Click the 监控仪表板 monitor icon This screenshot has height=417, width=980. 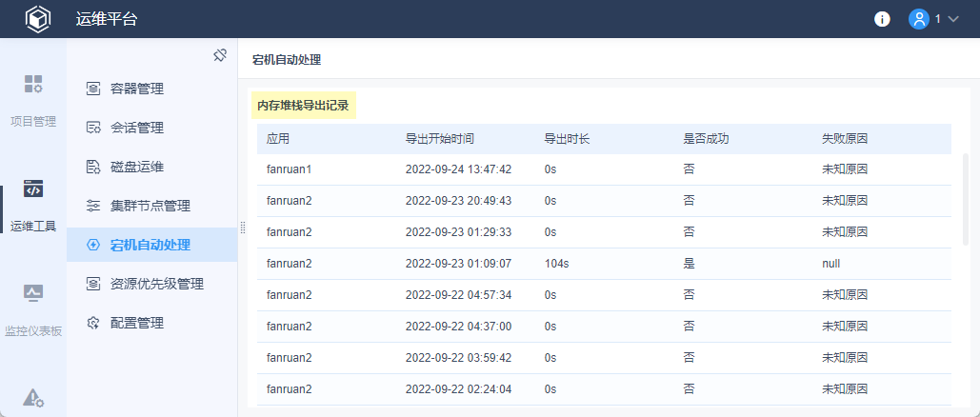point(33,292)
